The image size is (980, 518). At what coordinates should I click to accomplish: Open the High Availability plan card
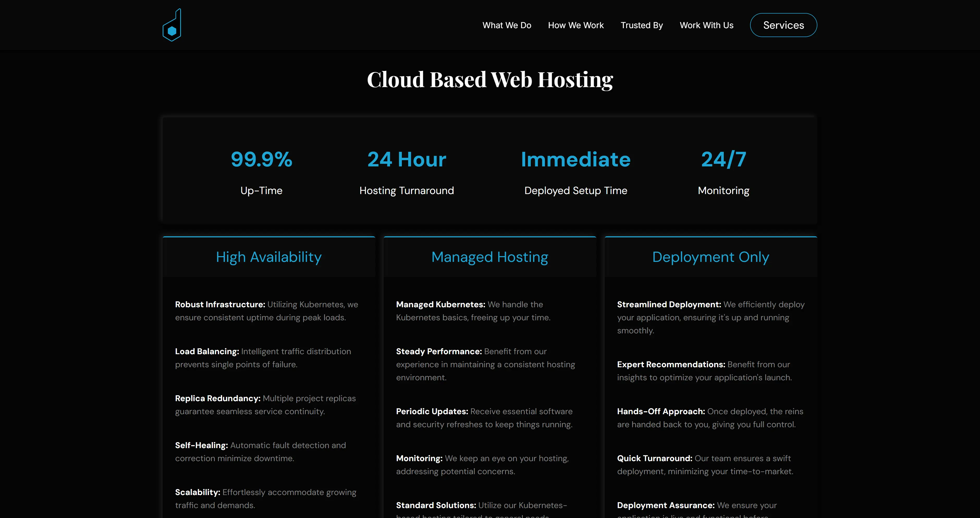coord(268,257)
